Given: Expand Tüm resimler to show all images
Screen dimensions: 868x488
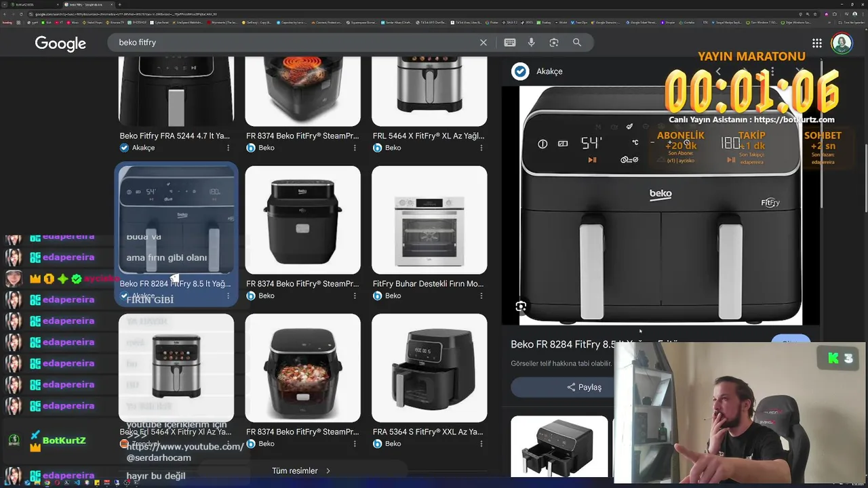Looking at the screenshot, I should [301, 470].
